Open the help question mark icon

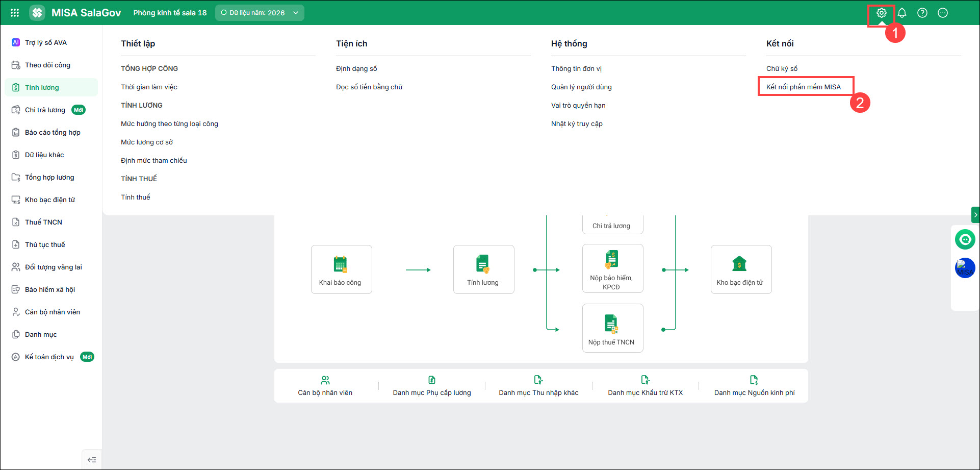(x=922, y=13)
